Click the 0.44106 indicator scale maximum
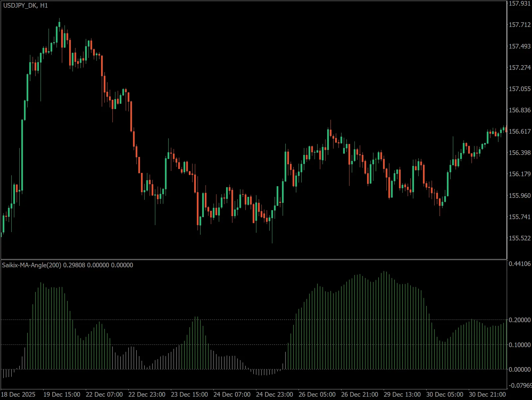 pyautogui.click(x=520, y=264)
